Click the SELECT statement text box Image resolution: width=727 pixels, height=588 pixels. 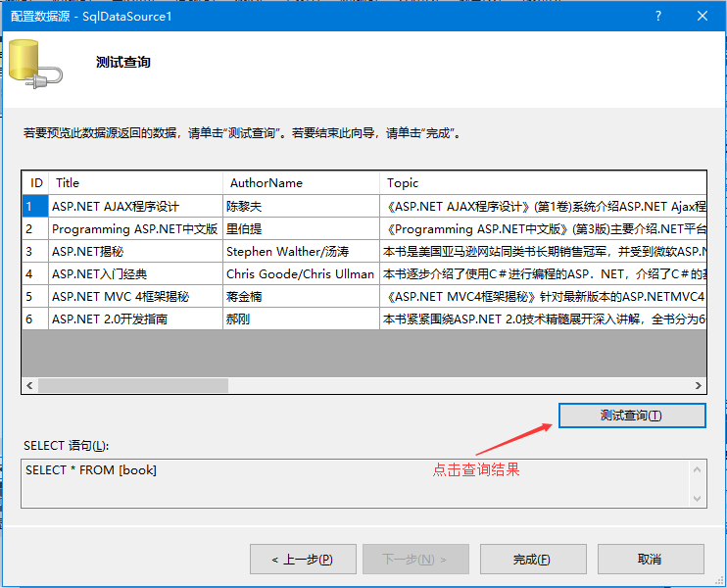pos(353,483)
